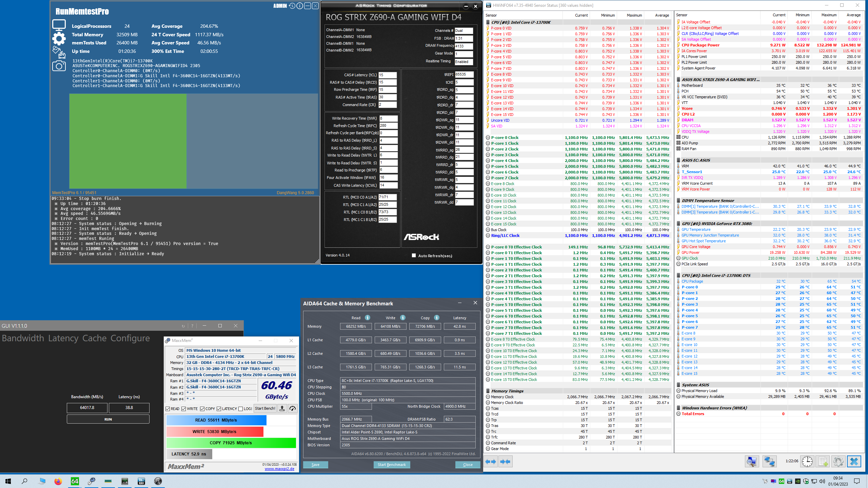868x488 pixels.
Task: Click the Write info icon in AIDA64
Action: point(403,318)
